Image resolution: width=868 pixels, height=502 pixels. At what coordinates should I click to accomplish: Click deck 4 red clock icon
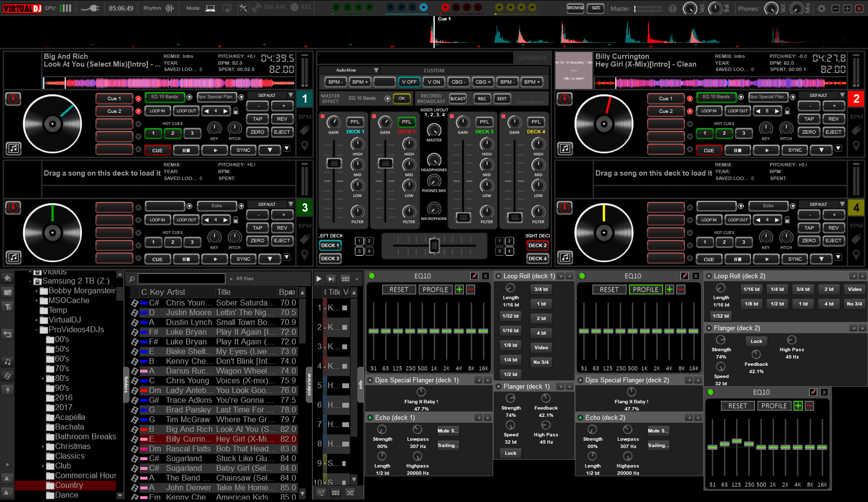[x=565, y=208]
